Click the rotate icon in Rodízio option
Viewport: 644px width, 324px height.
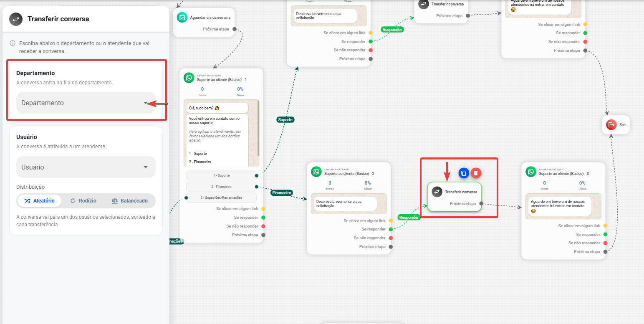(x=73, y=201)
